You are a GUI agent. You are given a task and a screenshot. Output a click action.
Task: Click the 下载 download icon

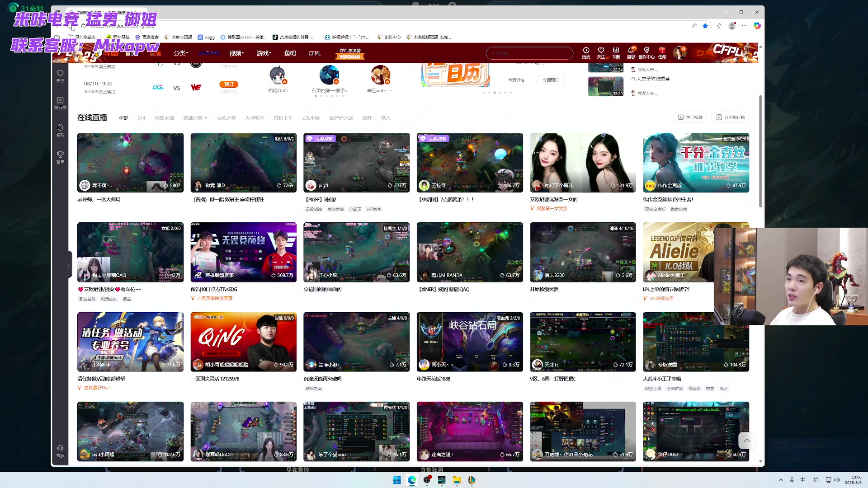616,53
